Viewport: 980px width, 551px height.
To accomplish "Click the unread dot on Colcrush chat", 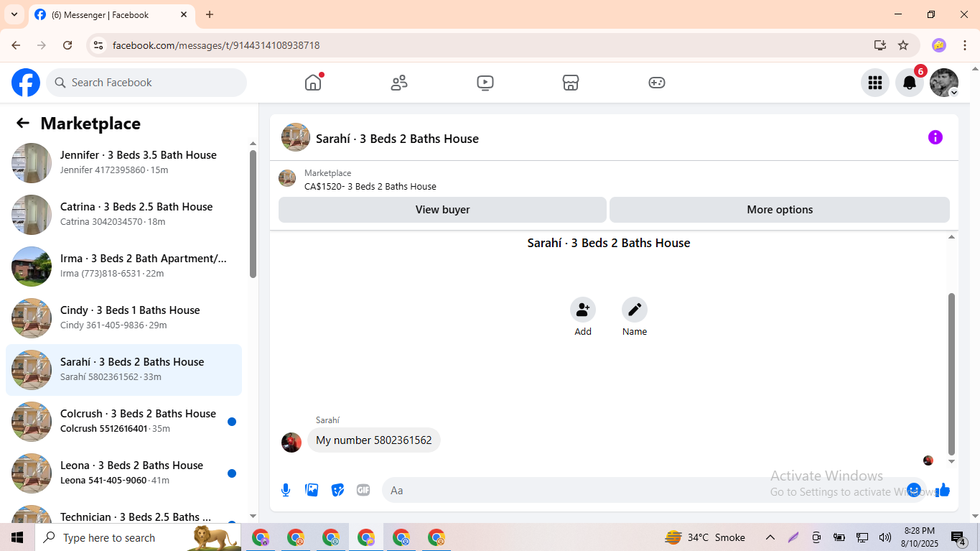I will pyautogui.click(x=232, y=422).
